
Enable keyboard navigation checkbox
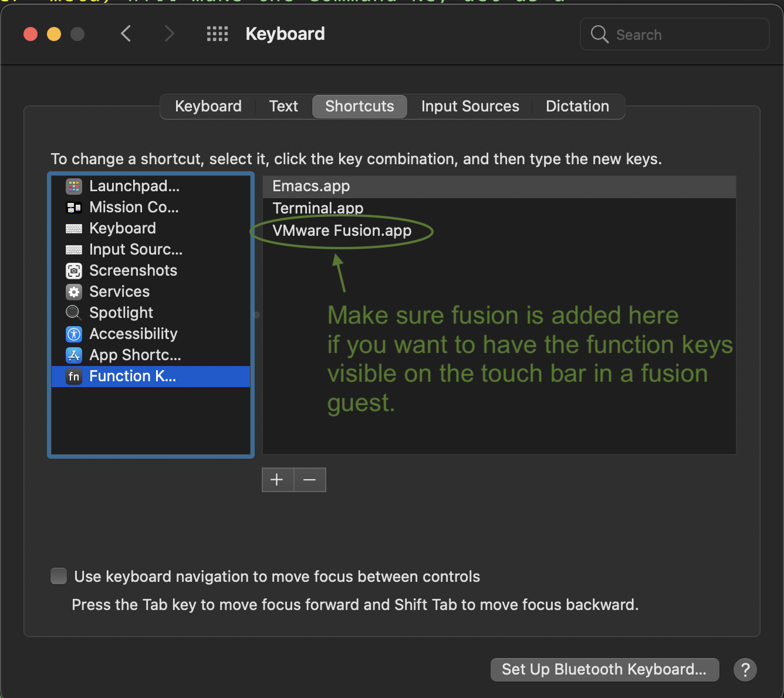[59, 576]
